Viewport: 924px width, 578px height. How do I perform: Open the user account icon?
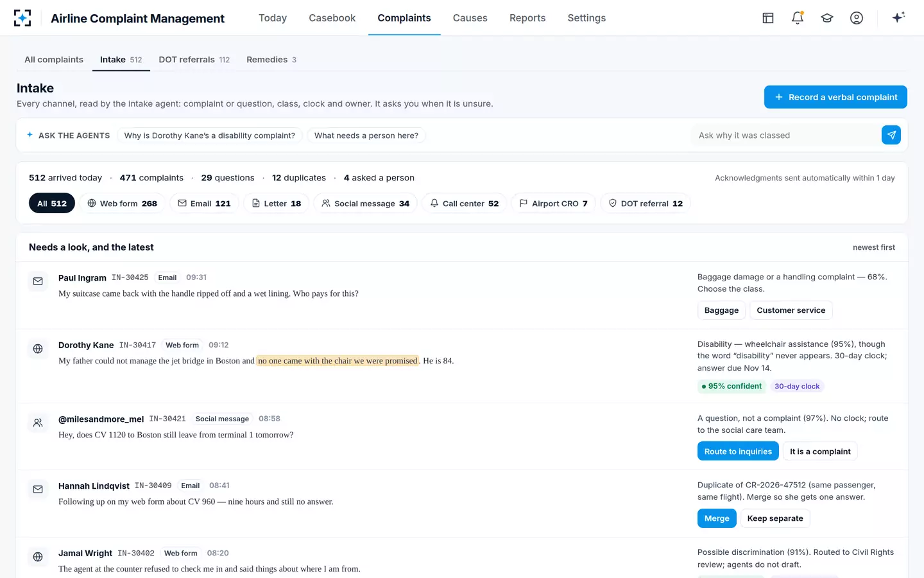[x=857, y=18]
